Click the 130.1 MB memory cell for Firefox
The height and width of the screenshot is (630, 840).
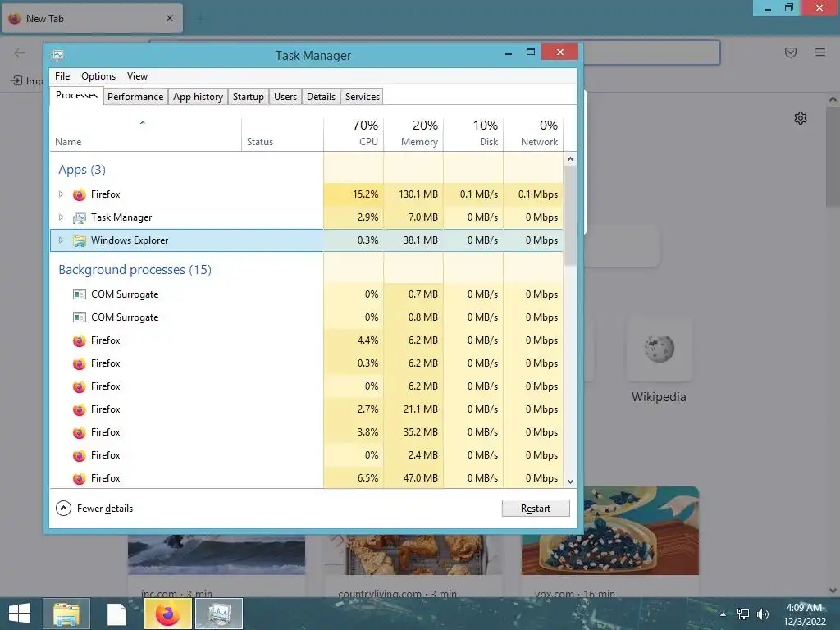click(x=413, y=194)
